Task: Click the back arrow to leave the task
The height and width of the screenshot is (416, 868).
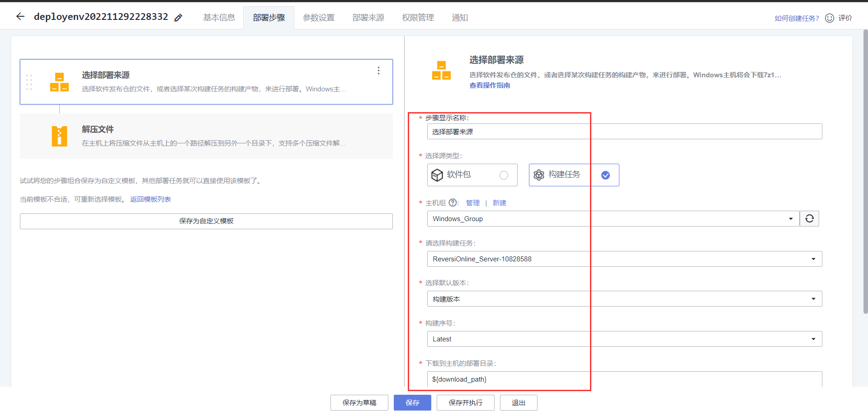Action: (x=20, y=16)
